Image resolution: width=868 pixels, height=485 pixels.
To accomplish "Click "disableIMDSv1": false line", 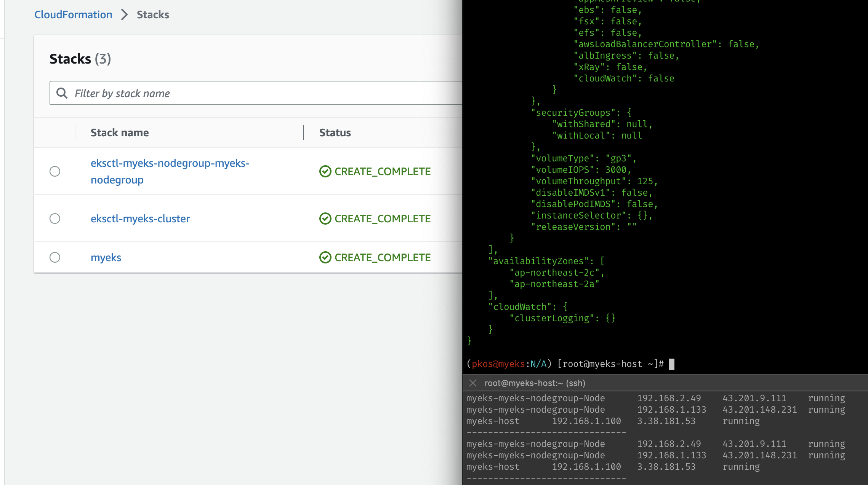I will pos(592,193).
